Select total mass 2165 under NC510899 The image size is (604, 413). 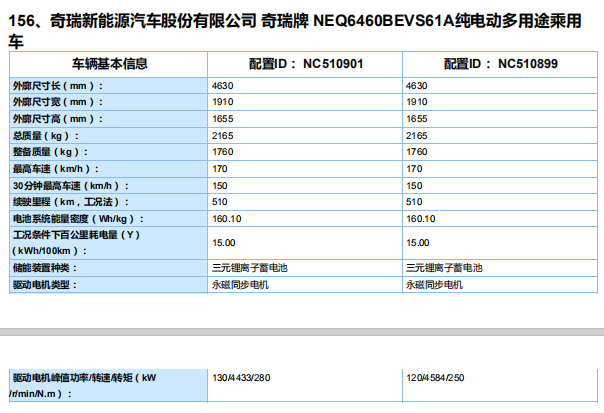pos(417,136)
